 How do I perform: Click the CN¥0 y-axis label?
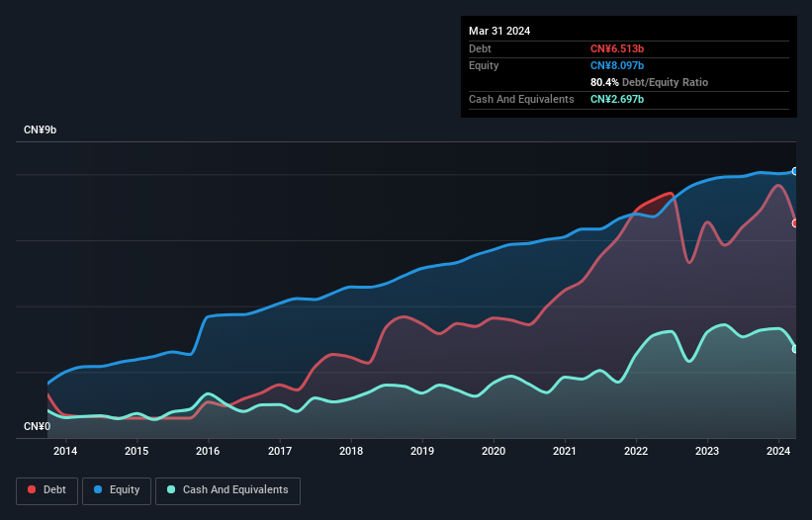coord(37,427)
